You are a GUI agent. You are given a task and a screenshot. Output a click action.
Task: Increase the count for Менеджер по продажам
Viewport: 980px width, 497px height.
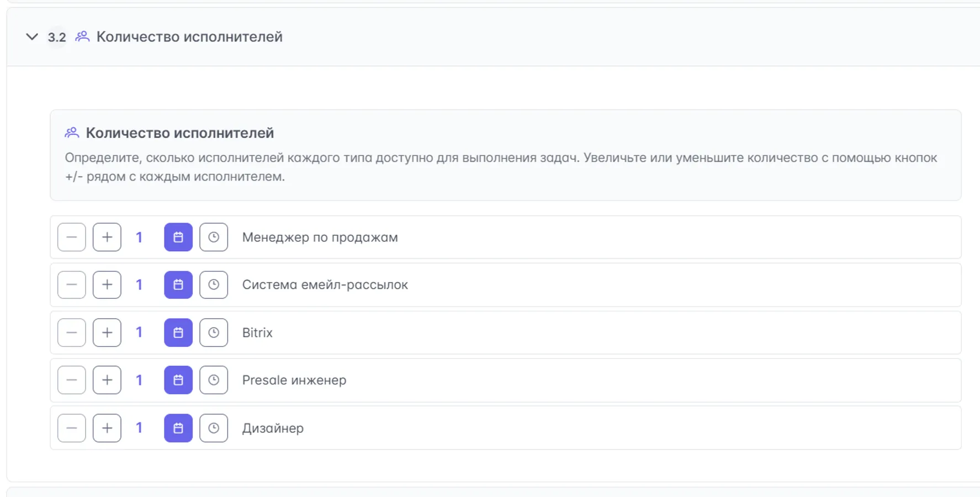[x=107, y=237]
